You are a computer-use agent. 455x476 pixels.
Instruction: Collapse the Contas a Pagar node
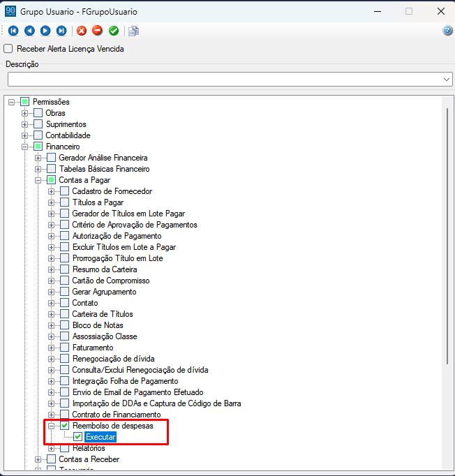pyautogui.click(x=38, y=180)
